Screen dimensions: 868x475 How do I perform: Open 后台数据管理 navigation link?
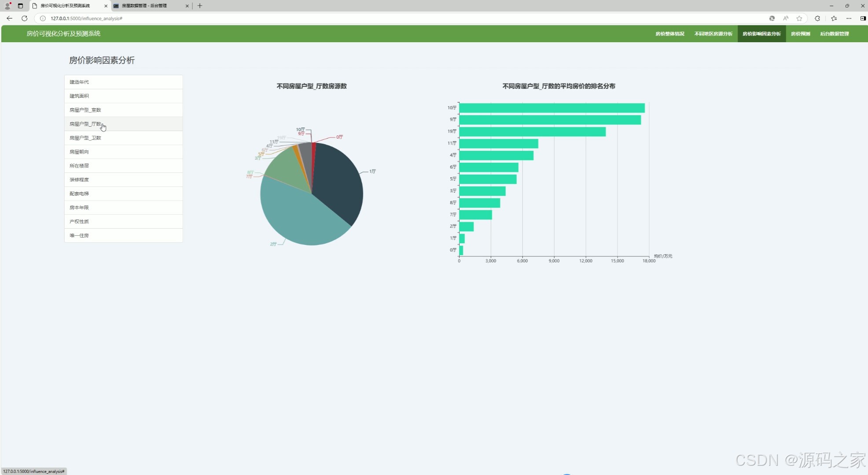pyautogui.click(x=834, y=34)
